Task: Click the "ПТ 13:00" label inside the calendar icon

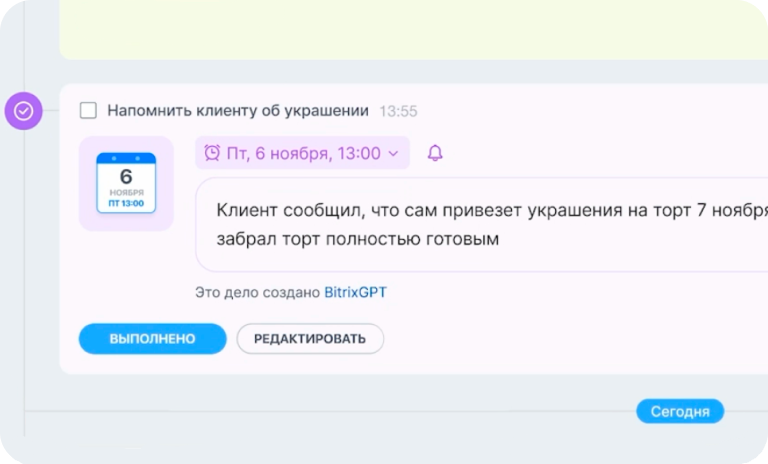Action: [126, 203]
